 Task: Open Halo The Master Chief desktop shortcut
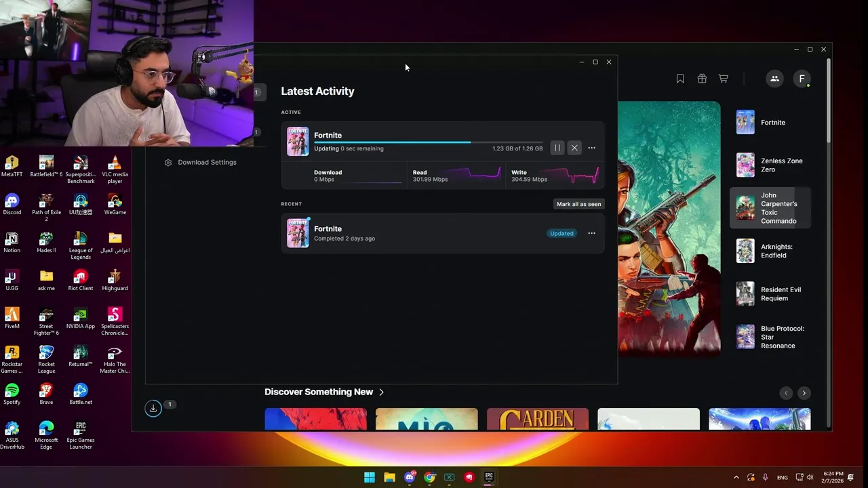point(115,359)
